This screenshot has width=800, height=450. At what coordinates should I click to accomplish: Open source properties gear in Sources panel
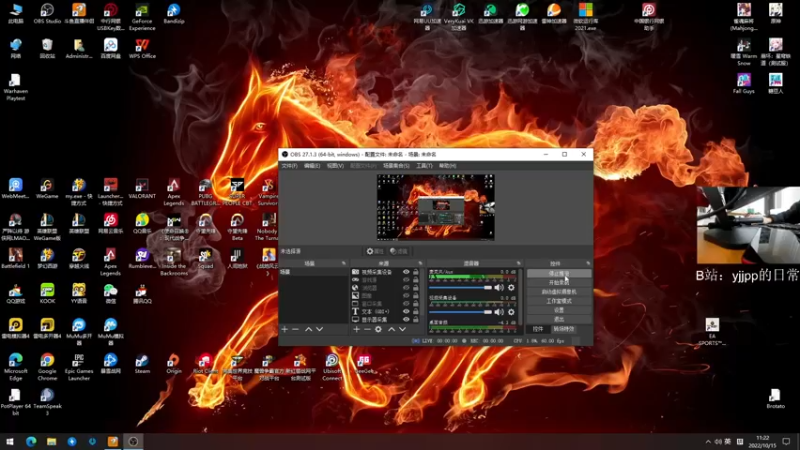tap(378, 329)
